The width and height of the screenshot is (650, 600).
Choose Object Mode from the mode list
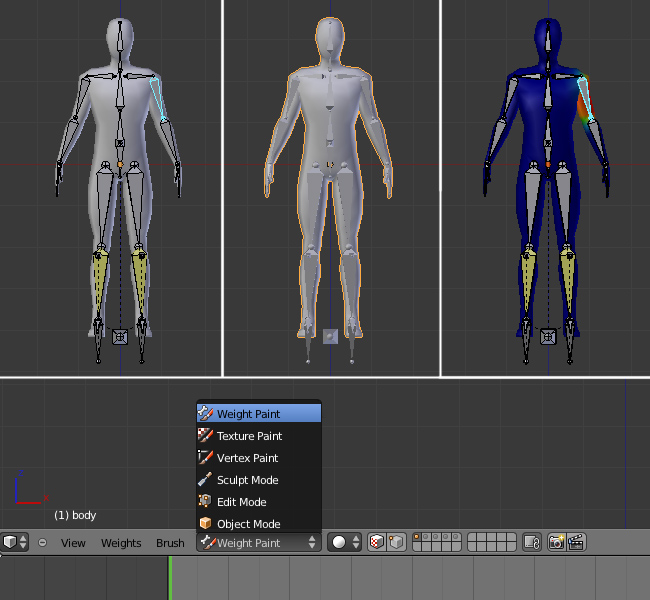(x=259, y=524)
